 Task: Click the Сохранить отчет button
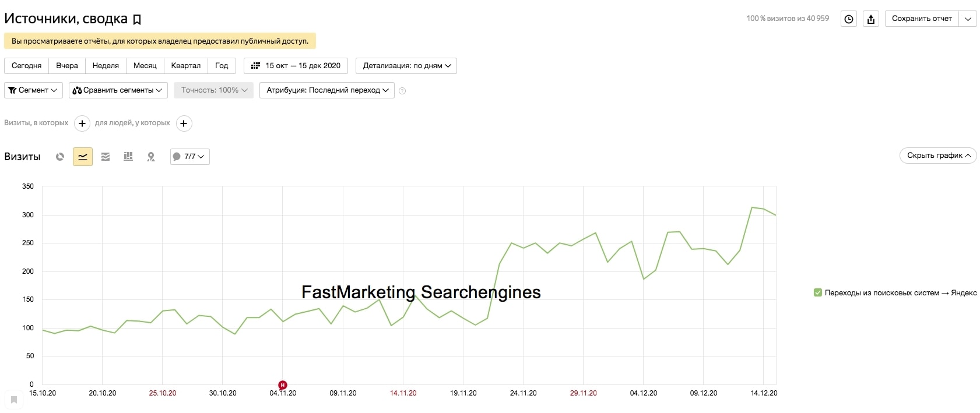click(922, 19)
